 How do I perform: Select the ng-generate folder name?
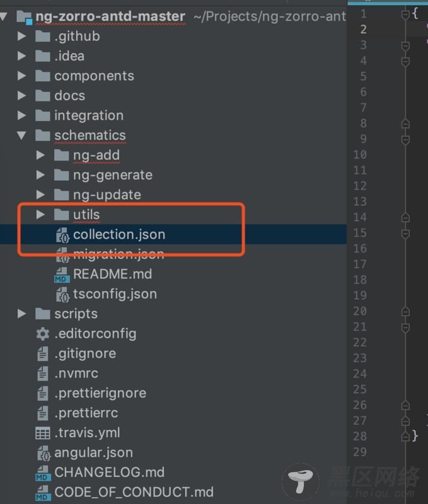tap(113, 175)
